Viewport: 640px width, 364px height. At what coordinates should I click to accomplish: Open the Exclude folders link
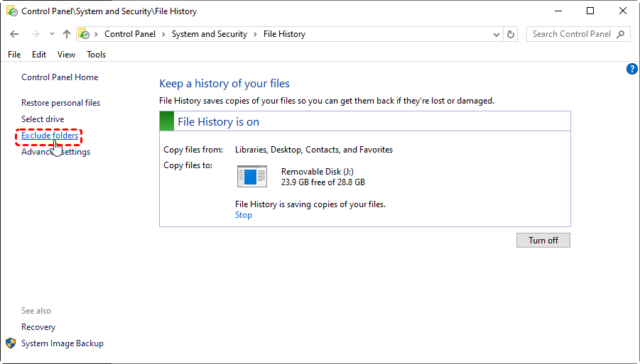(x=50, y=136)
